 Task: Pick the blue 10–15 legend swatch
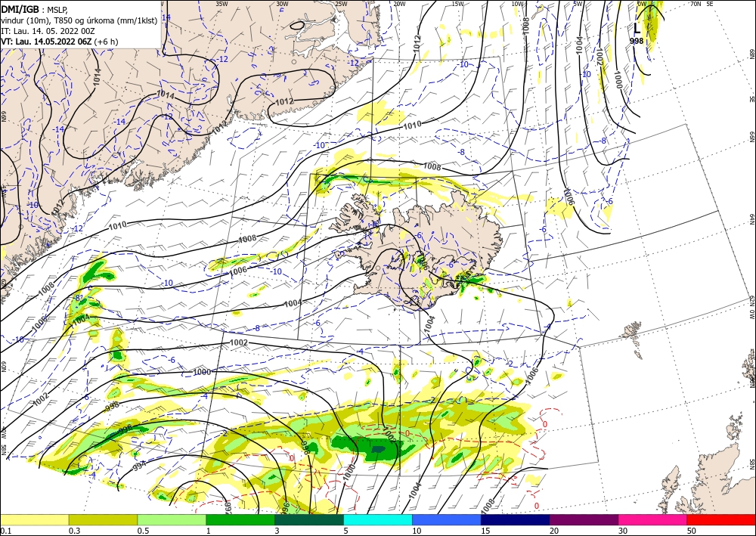pyautogui.click(x=447, y=519)
